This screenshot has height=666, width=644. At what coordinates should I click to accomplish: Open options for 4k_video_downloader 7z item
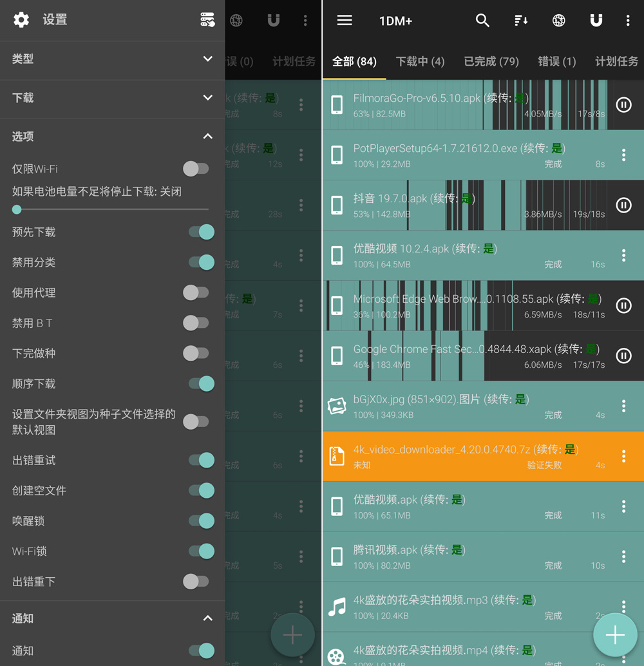tap(623, 456)
